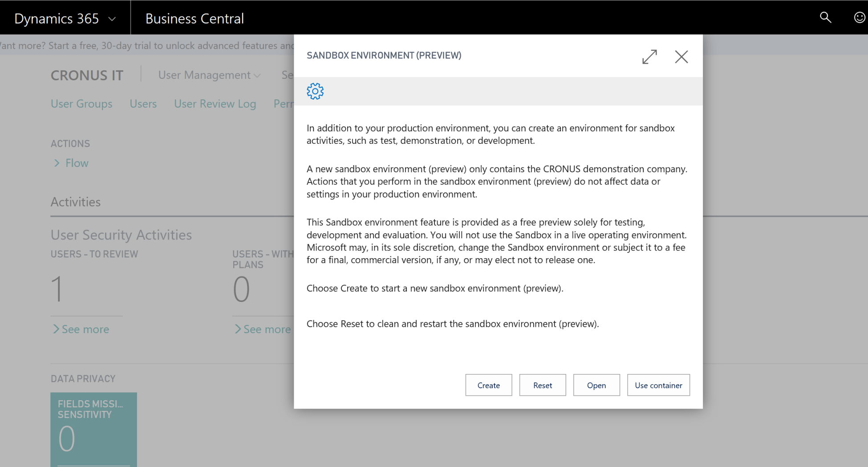Click the SANDBOX ENVIRONMENT (PREVIEW) dialog title
Viewport: 868px width, 467px height.
click(x=384, y=55)
